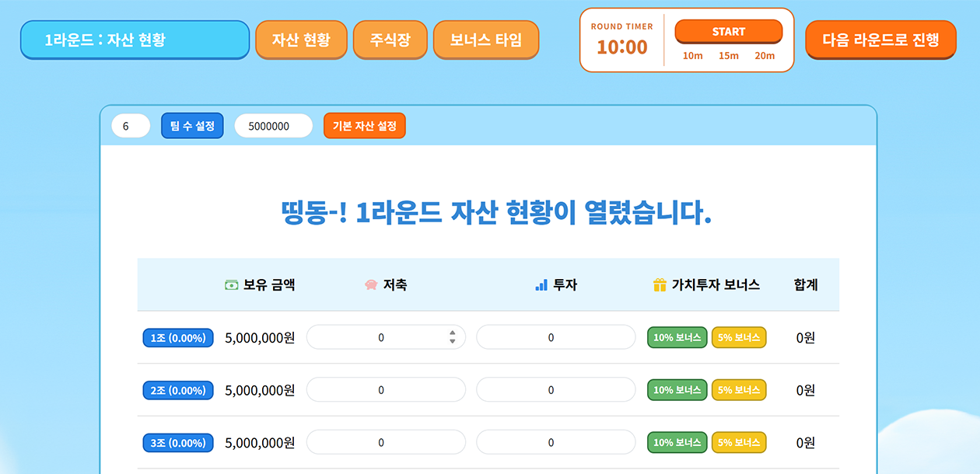980x474 pixels.
Task: Open the 주식장 tab
Action: pos(390,40)
